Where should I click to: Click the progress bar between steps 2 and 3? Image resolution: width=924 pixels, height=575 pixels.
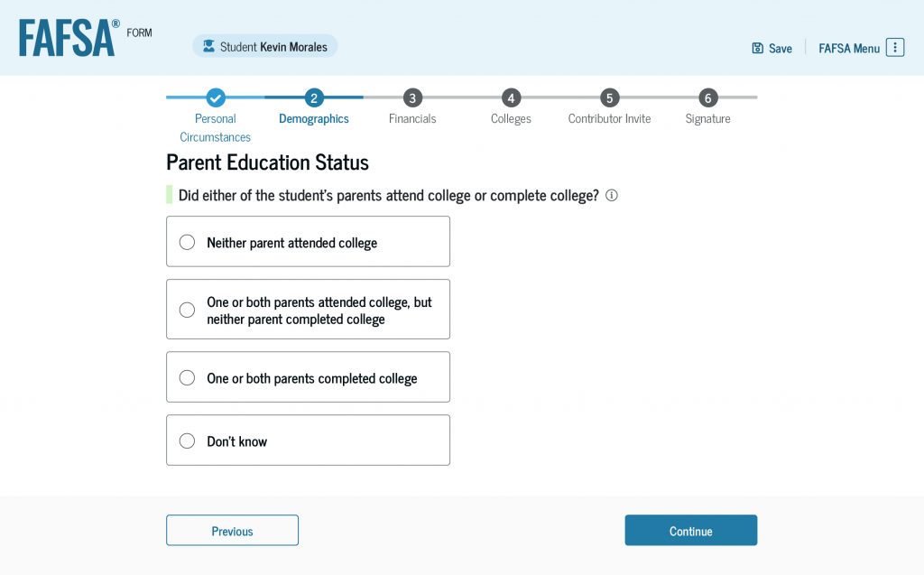pyautogui.click(x=363, y=98)
